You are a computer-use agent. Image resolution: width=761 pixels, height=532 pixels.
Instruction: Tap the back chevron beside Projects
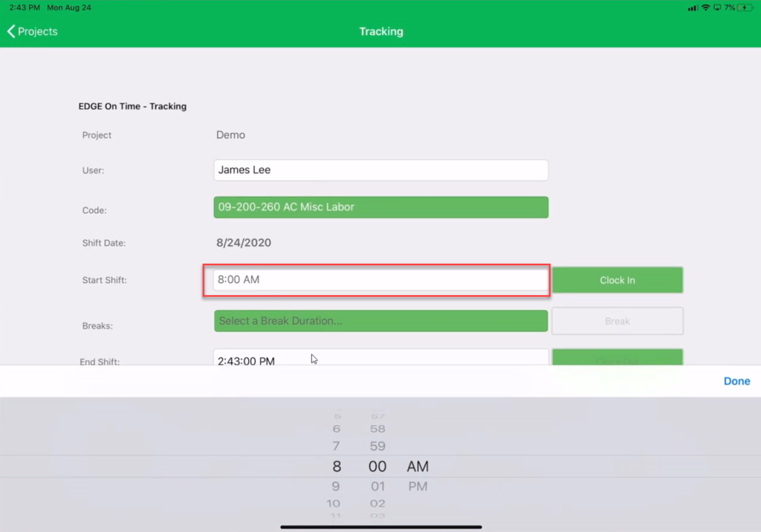10,31
